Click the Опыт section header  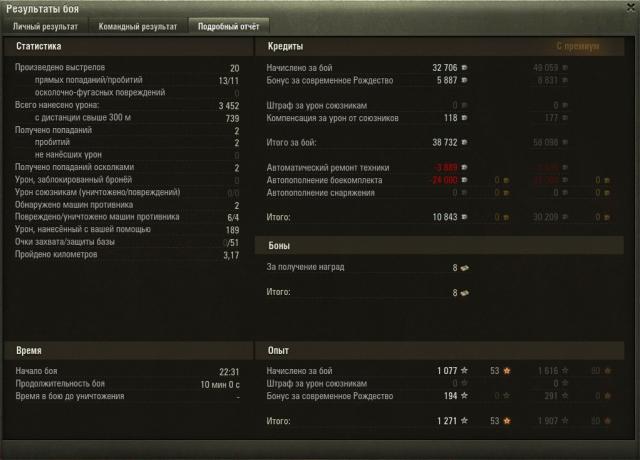tap(278, 351)
